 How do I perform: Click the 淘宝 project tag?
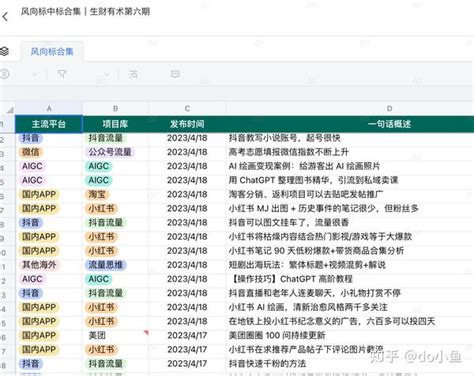pos(97,194)
